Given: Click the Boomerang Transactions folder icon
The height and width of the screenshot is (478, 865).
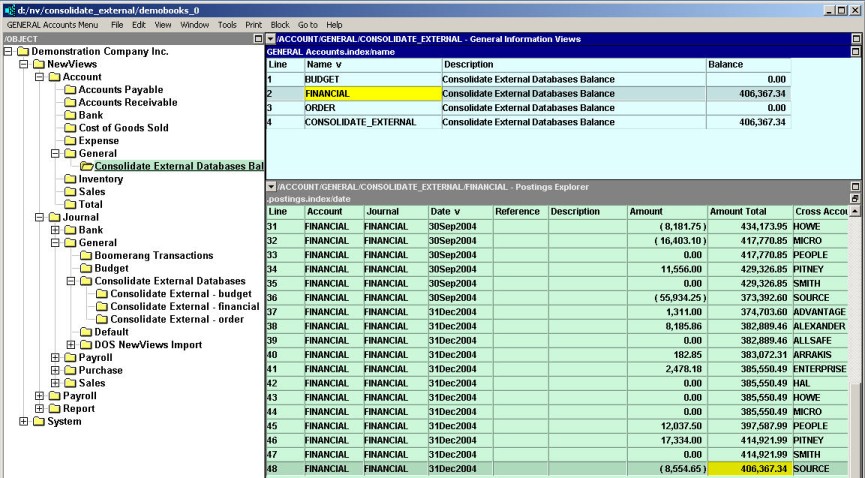Looking at the screenshot, I should point(86,256).
